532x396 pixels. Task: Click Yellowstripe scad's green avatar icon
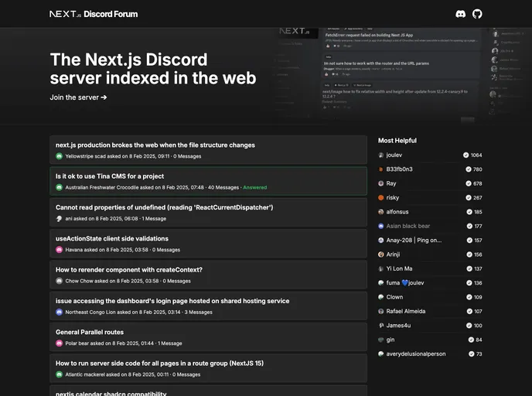coord(59,156)
